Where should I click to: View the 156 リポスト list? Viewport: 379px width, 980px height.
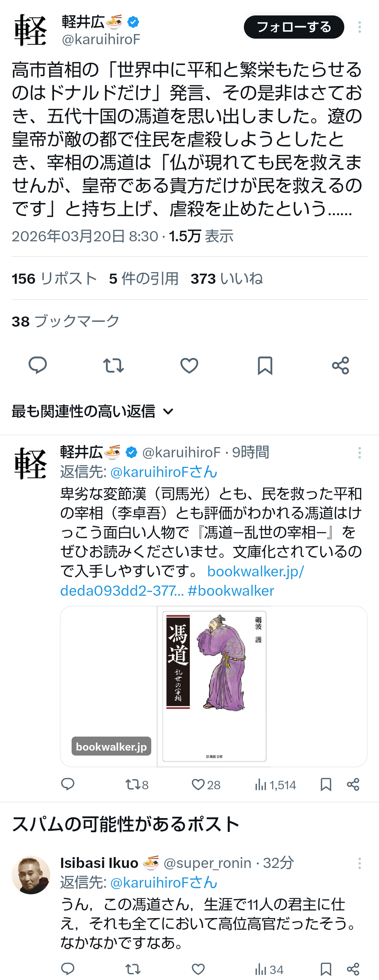[x=54, y=279]
